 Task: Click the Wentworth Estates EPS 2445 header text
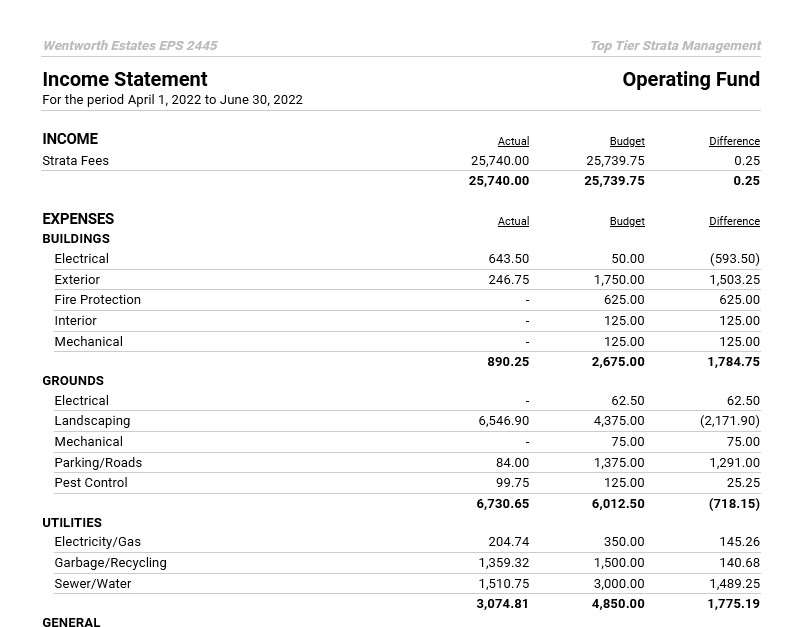click(x=130, y=46)
